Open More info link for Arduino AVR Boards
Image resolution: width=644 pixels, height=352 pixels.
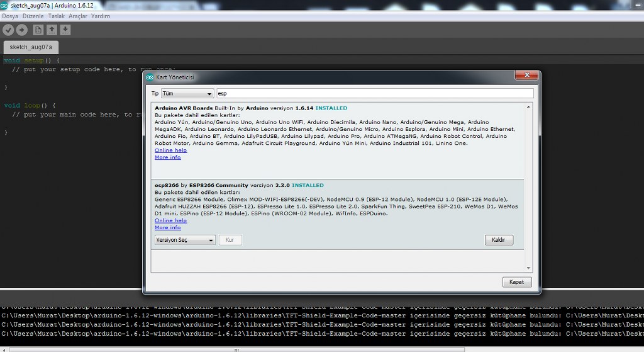pos(167,157)
